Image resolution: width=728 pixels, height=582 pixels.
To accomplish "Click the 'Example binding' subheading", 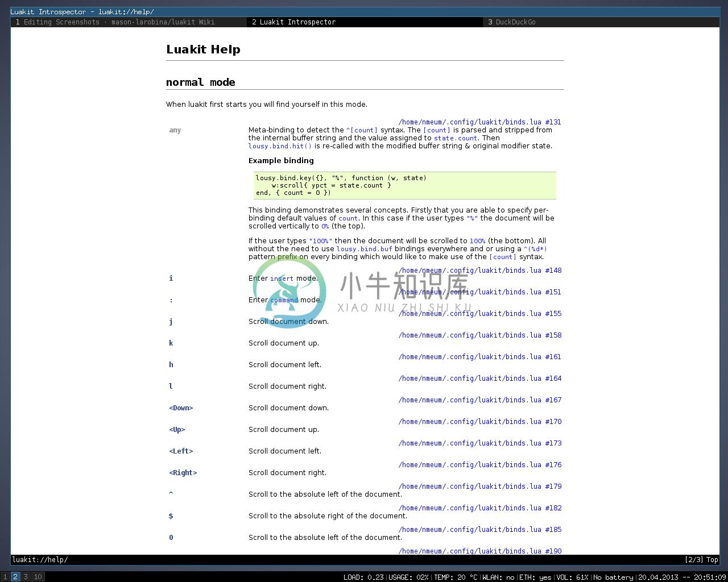I will (x=281, y=161).
